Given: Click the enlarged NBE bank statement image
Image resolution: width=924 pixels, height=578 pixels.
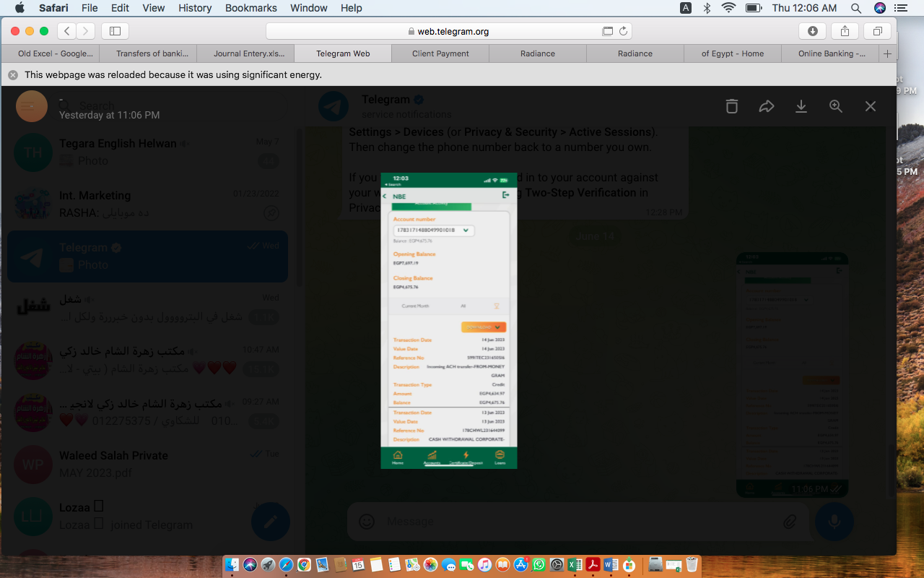Looking at the screenshot, I should (449, 320).
